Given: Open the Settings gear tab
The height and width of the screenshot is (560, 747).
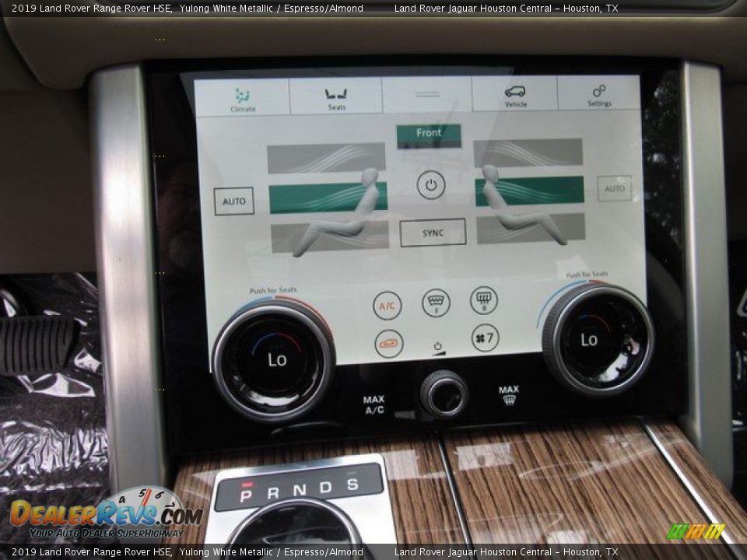Looking at the screenshot, I should point(598,94).
